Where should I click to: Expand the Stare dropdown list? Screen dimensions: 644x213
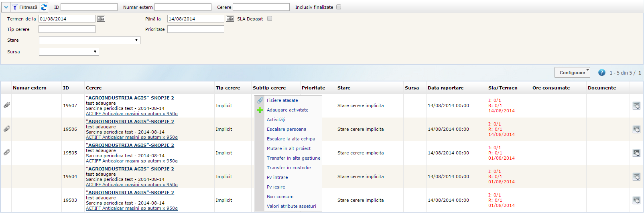89,40
